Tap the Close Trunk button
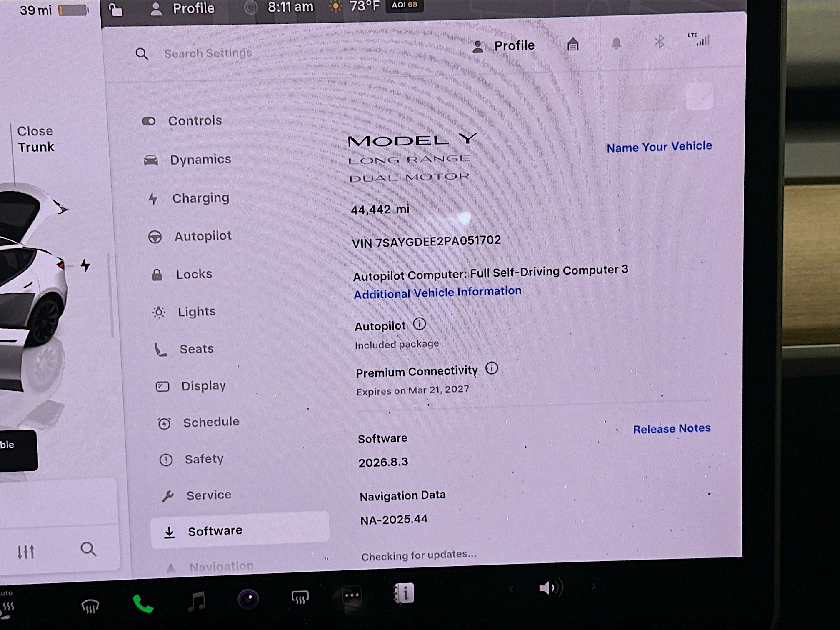 [36, 139]
